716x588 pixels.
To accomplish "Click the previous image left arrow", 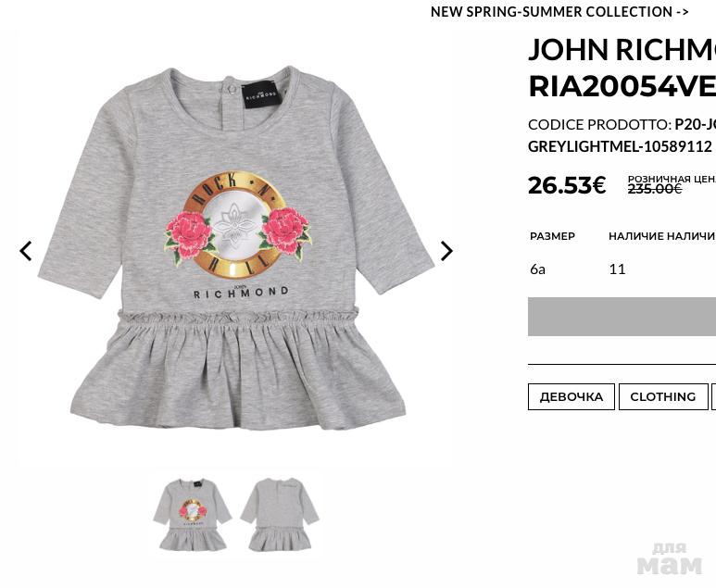I will pyautogui.click(x=26, y=251).
